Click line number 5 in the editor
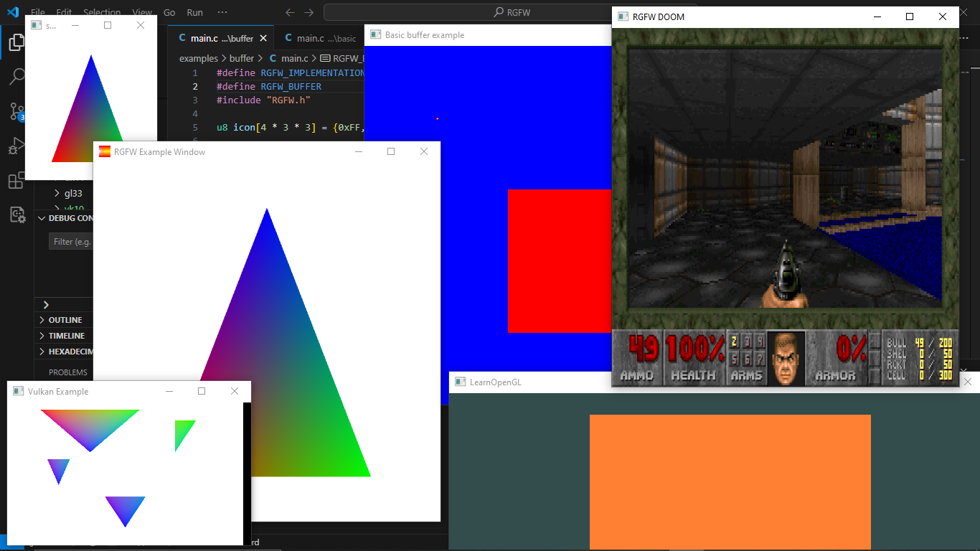Viewport: 980px width, 551px height. 195,128
